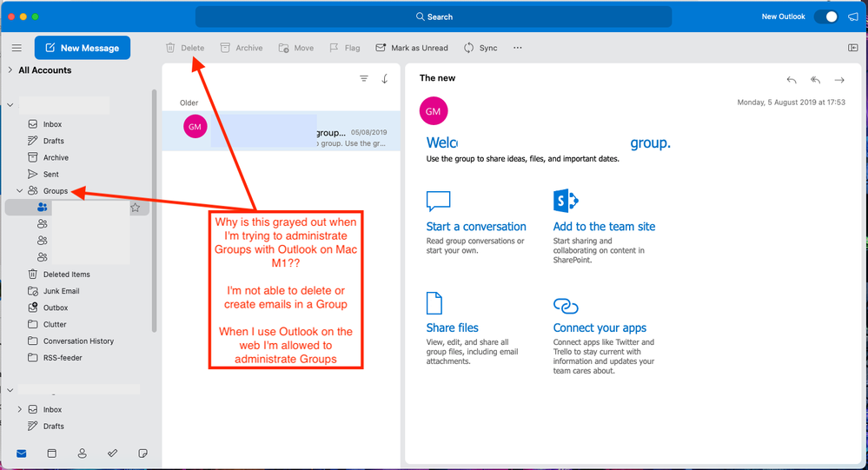This screenshot has width=868, height=470.
Task: Open the Add to the team site link
Action: click(x=604, y=227)
